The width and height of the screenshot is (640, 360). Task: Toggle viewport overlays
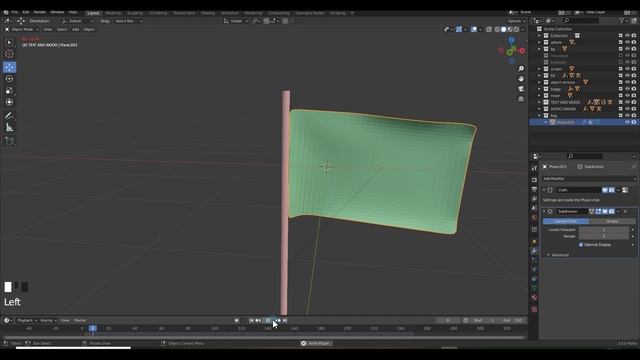click(x=474, y=29)
